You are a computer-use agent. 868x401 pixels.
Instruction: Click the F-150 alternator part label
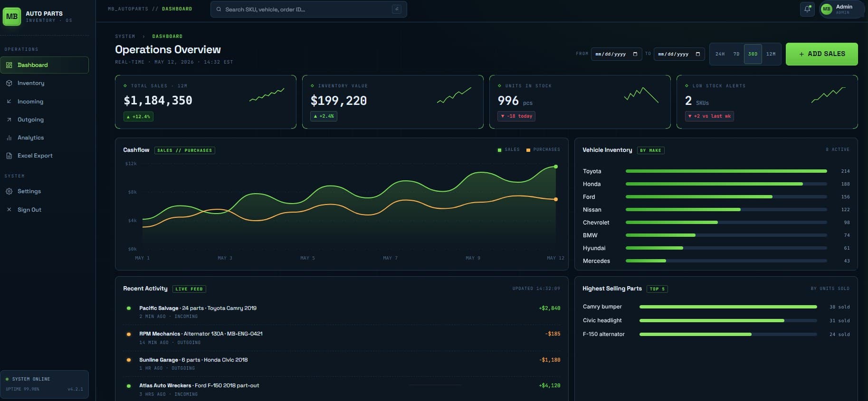[604, 335]
